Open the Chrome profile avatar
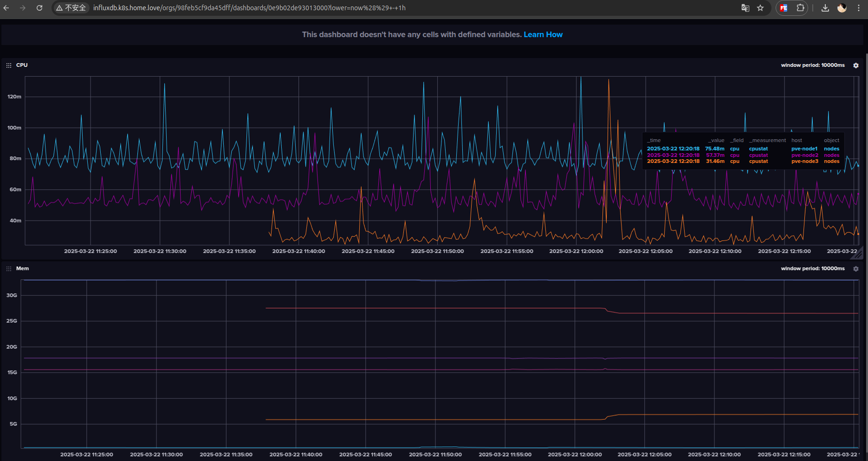The image size is (868, 461). pos(842,8)
